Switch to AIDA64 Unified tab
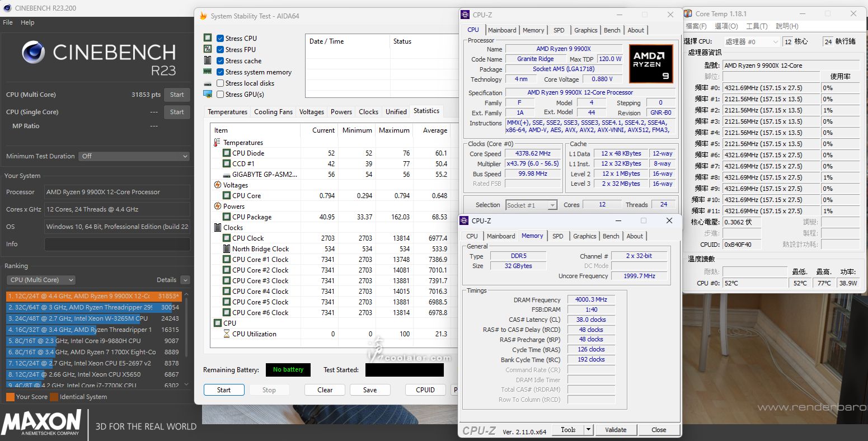 [396, 112]
